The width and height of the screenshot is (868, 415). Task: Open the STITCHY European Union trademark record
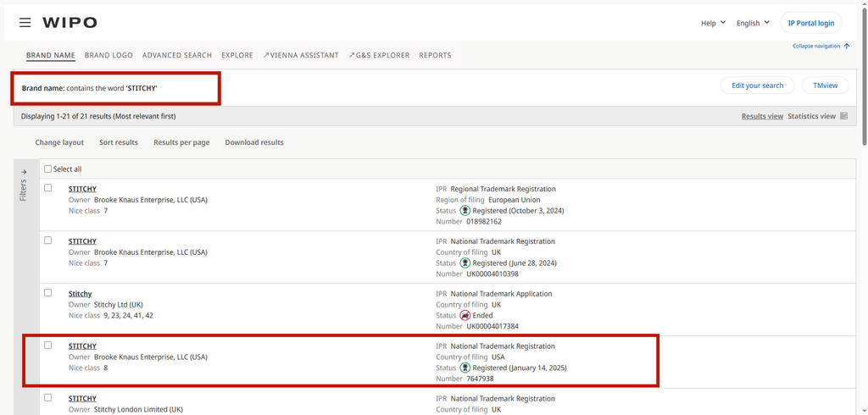pos(82,189)
